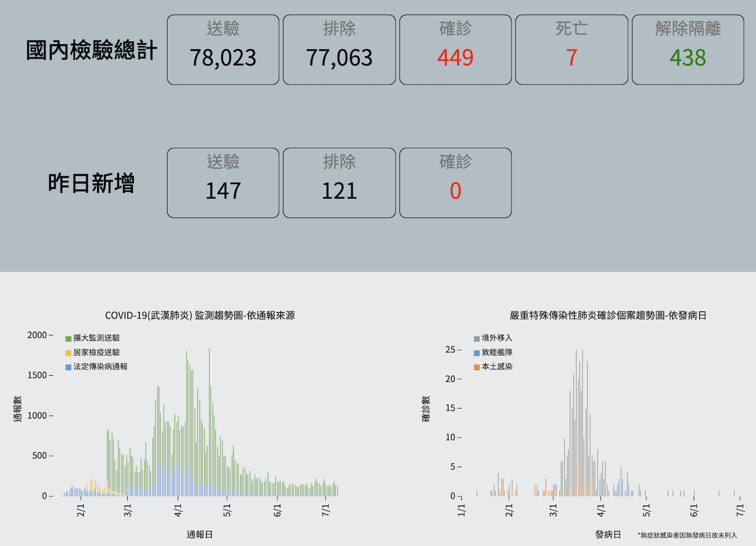Click yesterday's 確診 card showing 0
The image size is (756, 546).
pyautogui.click(x=455, y=183)
